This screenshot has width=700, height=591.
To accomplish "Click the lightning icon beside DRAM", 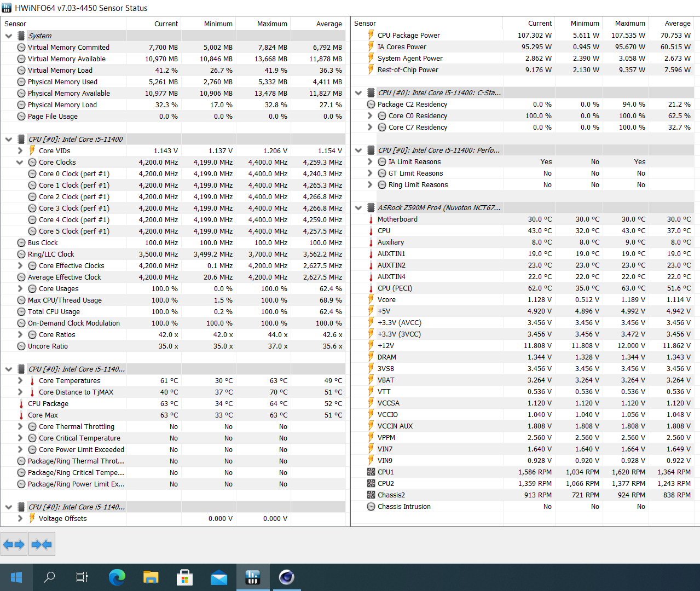I will point(371,357).
